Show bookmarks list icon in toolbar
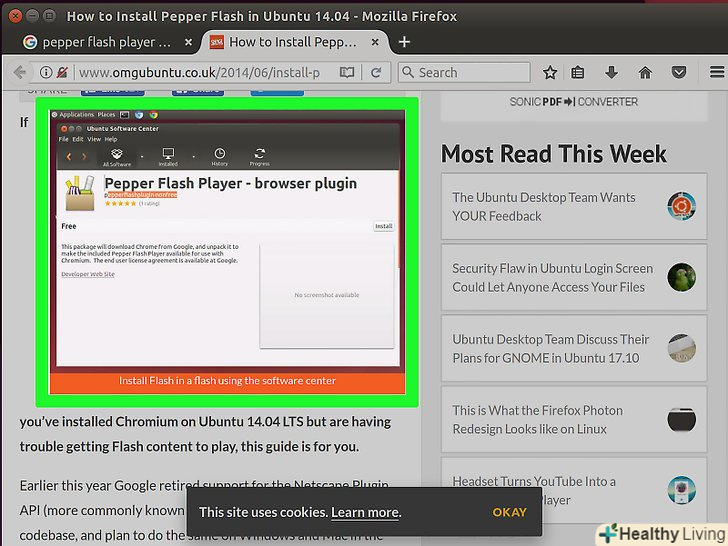 579,73
